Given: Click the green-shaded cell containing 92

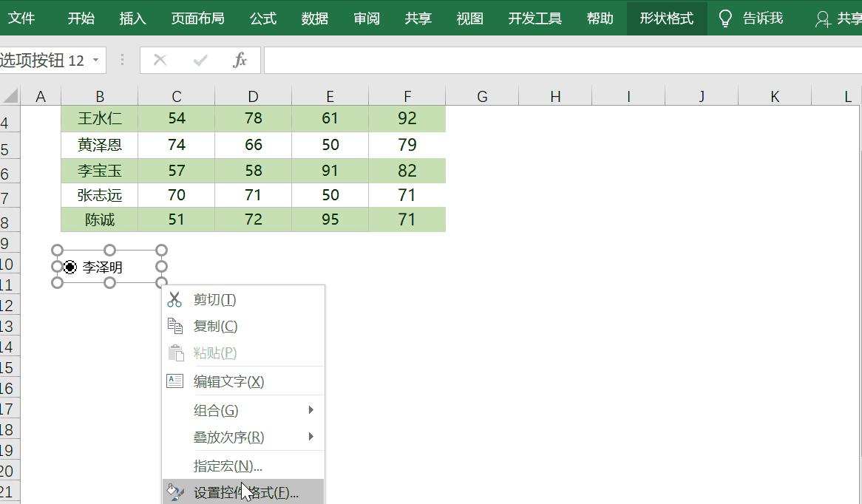Looking at the screenshot, I should (407, 118).
